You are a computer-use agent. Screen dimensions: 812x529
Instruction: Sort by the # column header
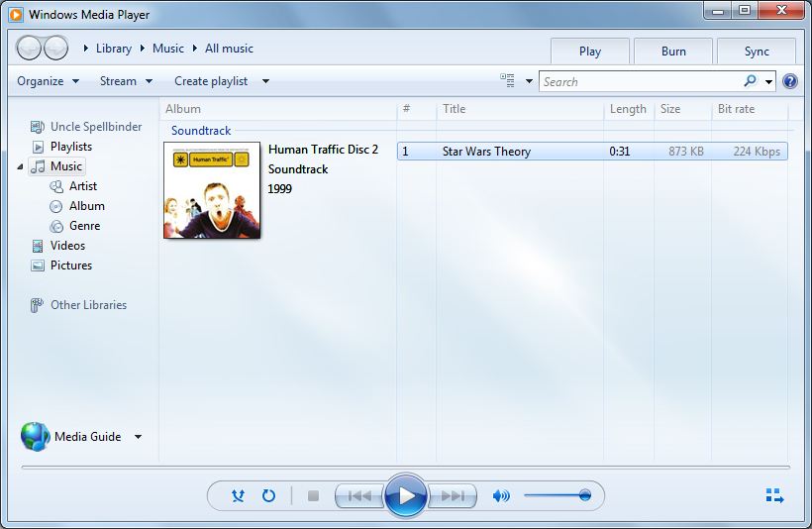click(x=416, y=109)
